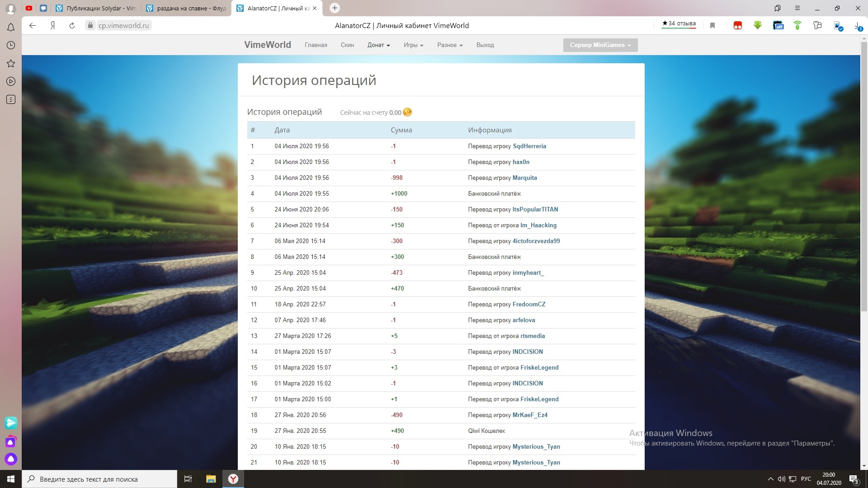
Task: Close the AlanatorCZ tab
Action: click(315, 8)
